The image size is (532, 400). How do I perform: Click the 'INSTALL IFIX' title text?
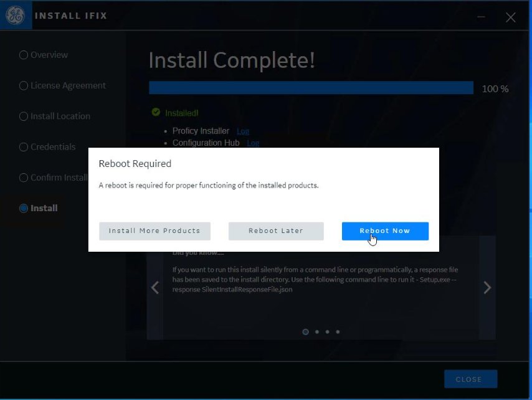71,16
